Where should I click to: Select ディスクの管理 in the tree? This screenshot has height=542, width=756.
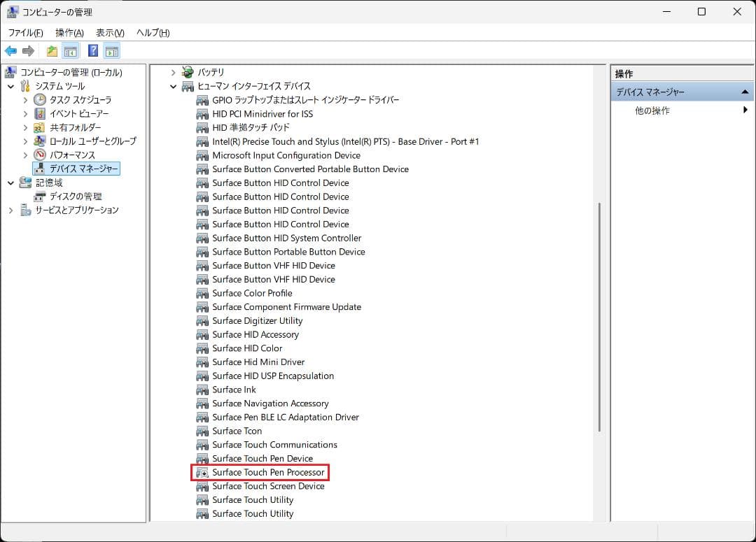[76, 197]
